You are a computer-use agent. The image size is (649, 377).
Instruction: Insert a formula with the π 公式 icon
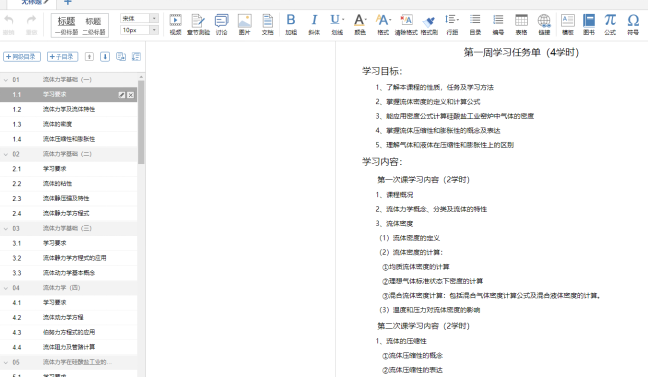click(x=610, y=24)
